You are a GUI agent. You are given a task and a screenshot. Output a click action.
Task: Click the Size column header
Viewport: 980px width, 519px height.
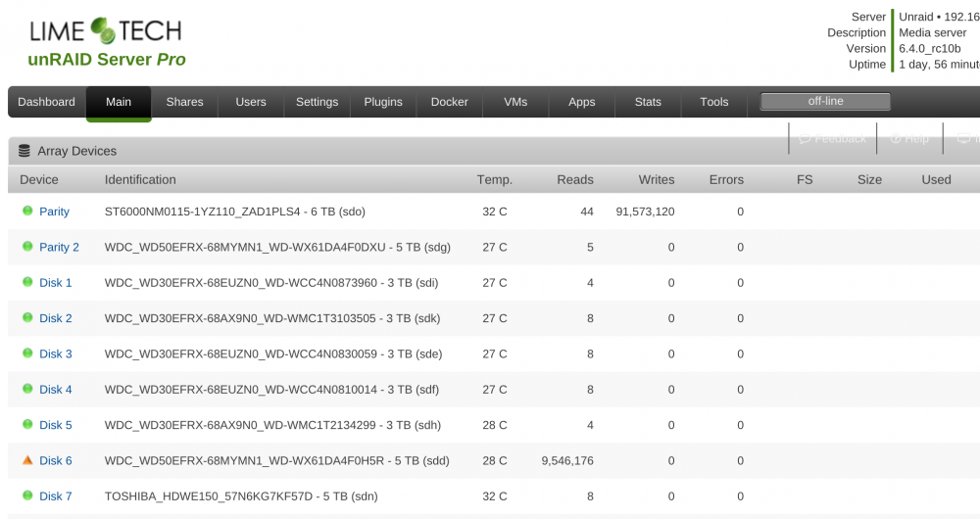click(x=869, y=180)
